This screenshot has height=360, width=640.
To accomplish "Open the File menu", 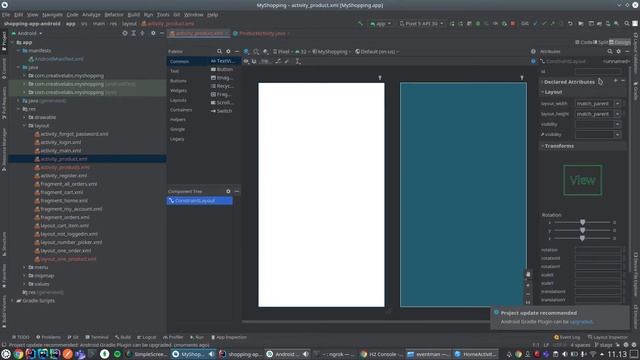I will coord(6,15).
